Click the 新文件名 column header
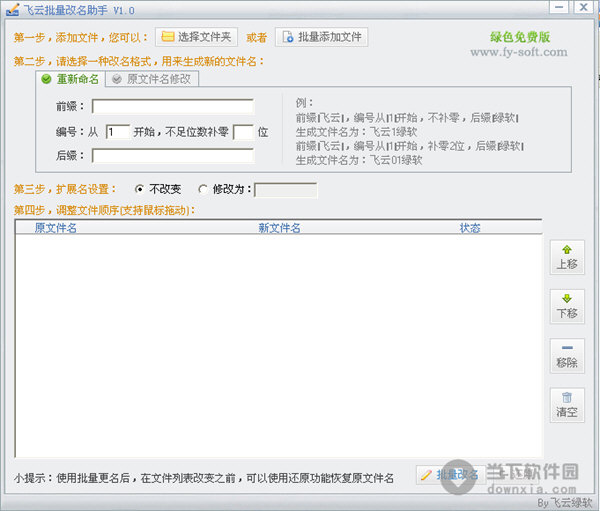The width and height of the screenshot is (600, 511). point(279,228)
